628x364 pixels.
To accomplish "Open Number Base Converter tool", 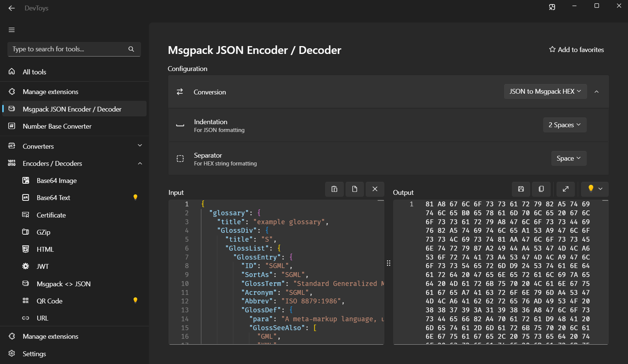I will [x=74, y=126].
